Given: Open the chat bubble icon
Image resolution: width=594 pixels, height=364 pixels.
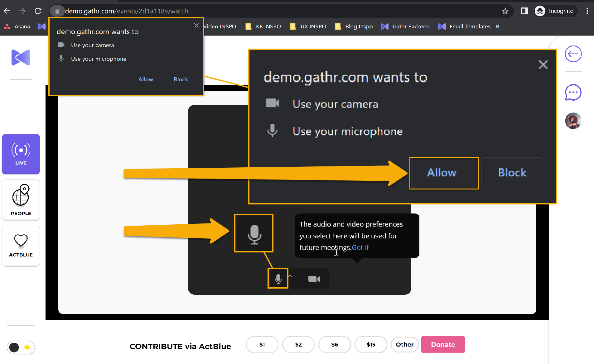Looking at the screenshot, I should [x=573, y=93].
